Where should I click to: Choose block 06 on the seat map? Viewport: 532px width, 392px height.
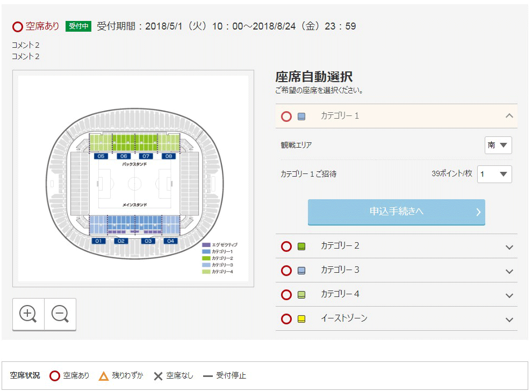click(x=124, y=156)
